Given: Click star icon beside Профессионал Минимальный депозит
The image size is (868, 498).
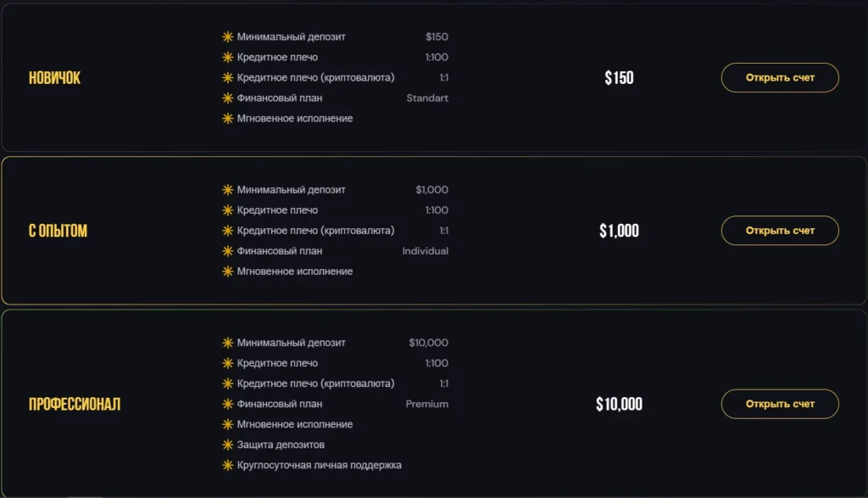Looking at the screenshot, I should 227,343.
